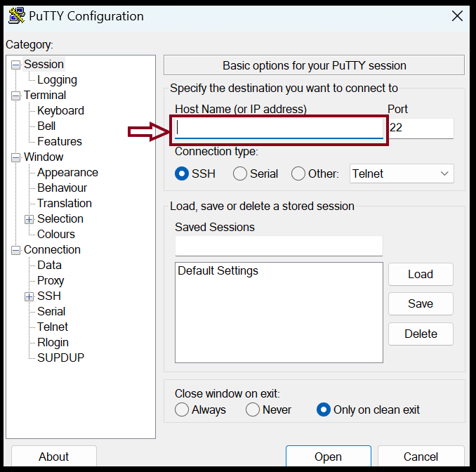The height and width of the screenshot is (472, 476).
Task: Click the PuTTY icon in the title bar
Action: (x=16, y=15)
